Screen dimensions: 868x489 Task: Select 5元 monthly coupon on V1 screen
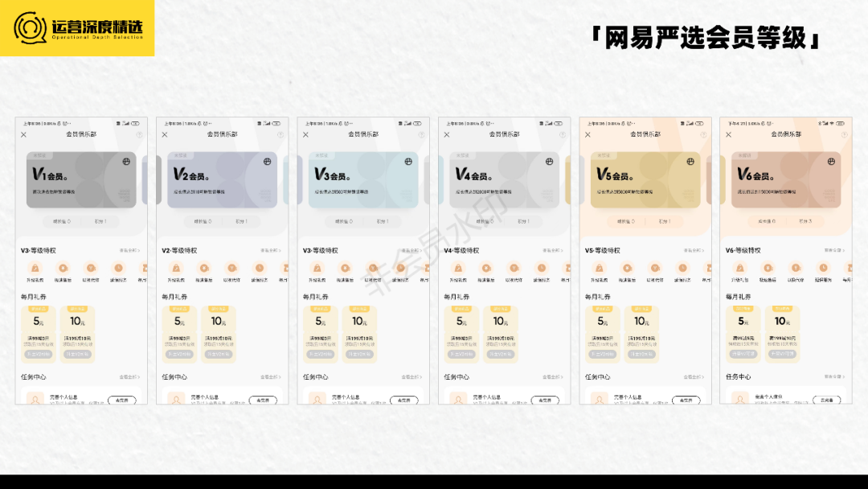coord(39,335)
